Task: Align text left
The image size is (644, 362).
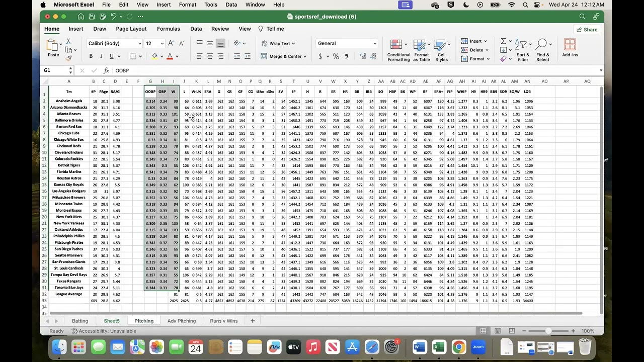Action: point(200,56)
